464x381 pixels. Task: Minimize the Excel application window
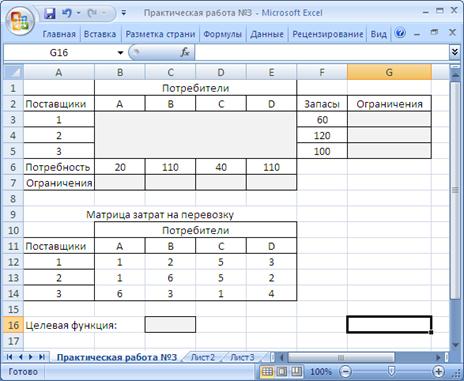pos(425,12)
